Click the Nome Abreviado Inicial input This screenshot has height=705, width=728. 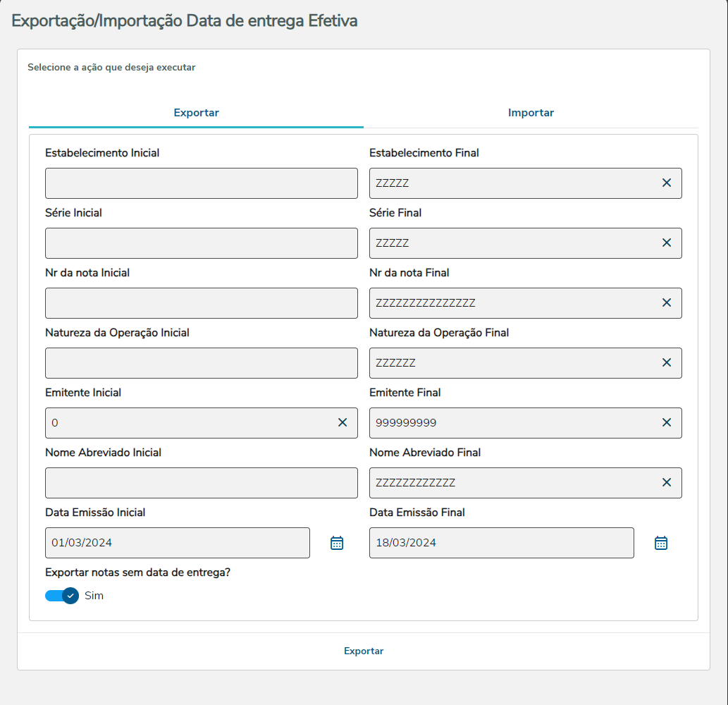pos(201,483)
